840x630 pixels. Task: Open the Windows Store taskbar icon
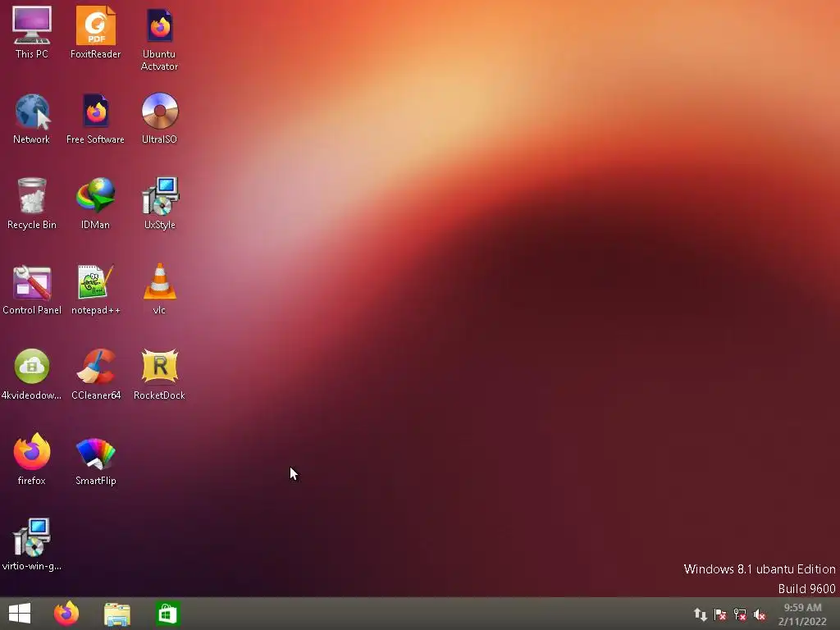[167, 614]
